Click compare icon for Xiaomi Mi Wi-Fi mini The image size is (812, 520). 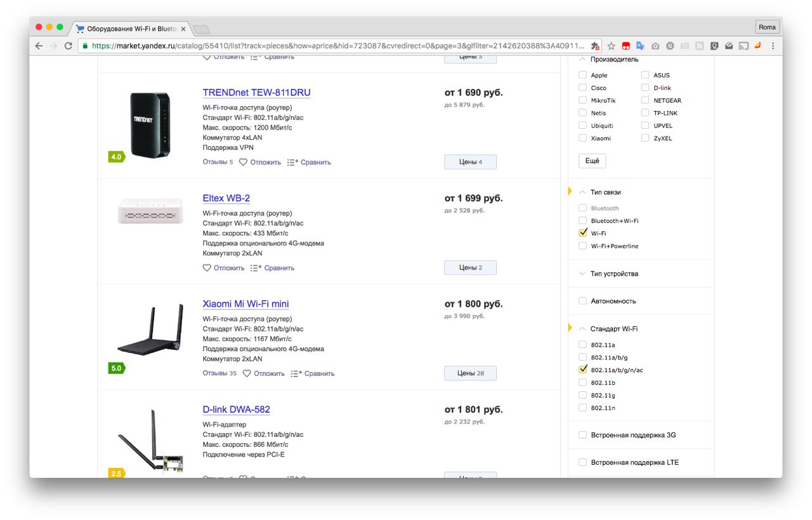(x=295, y=373)
